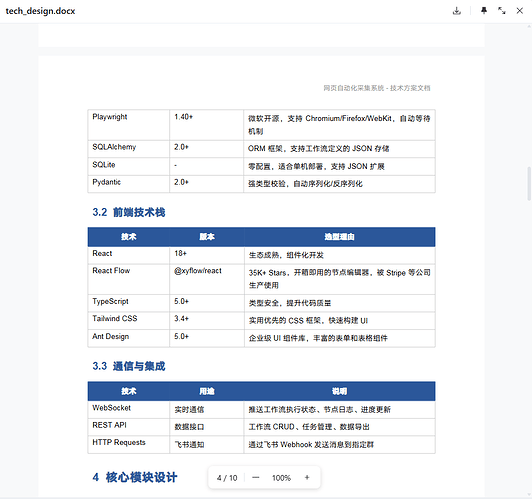Click heading 3.2 前端技术栈
532x499 pixels.
(129, 212)
